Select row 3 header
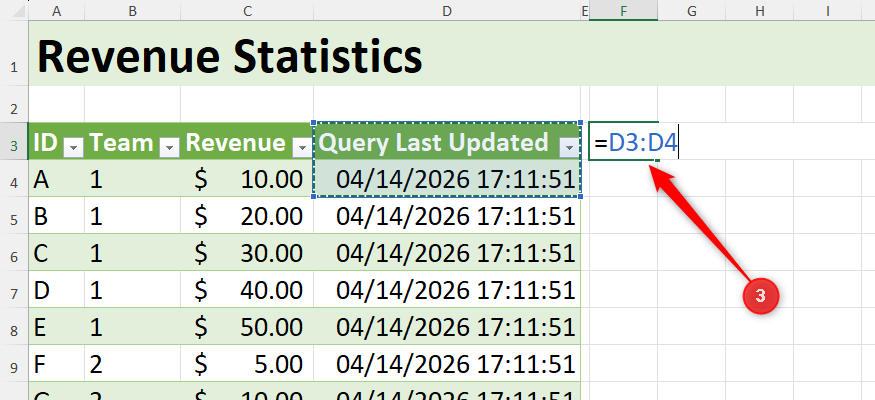875x400 pixels. 14,141
